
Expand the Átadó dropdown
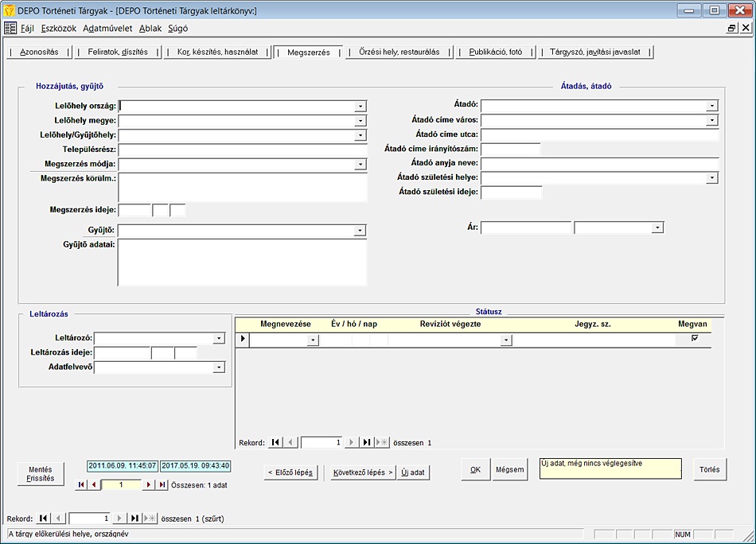[711, 106]
